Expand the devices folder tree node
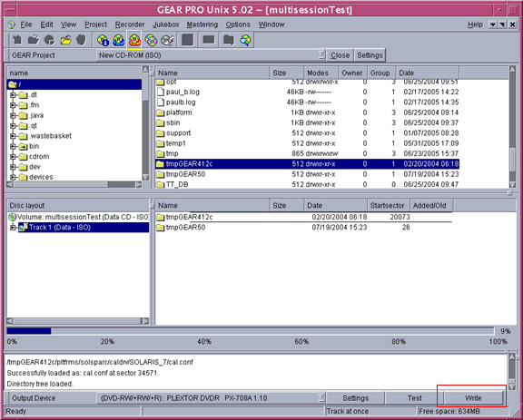The width and height of the screenshot is (523, 420). pyautogui.click(x=13, y=177)
